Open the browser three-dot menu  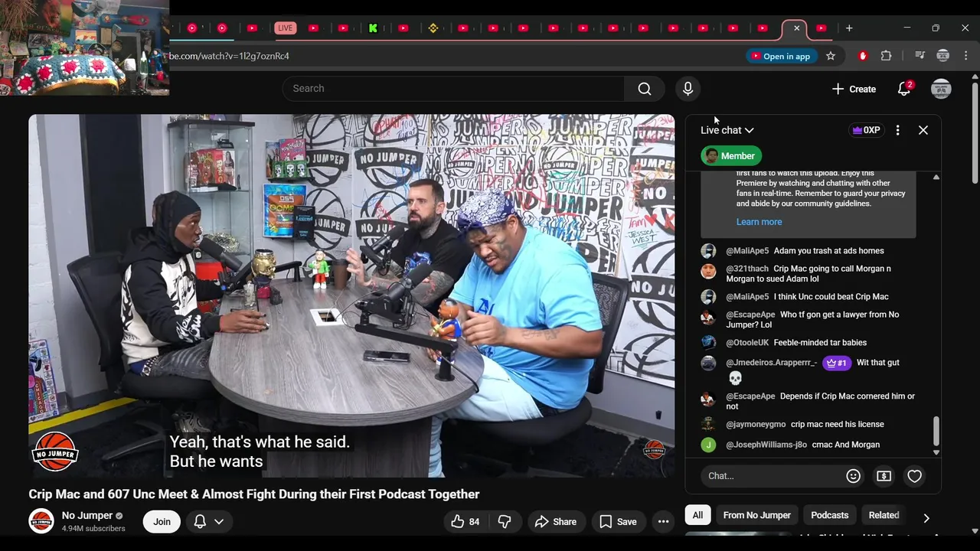[x=965, y=56]
